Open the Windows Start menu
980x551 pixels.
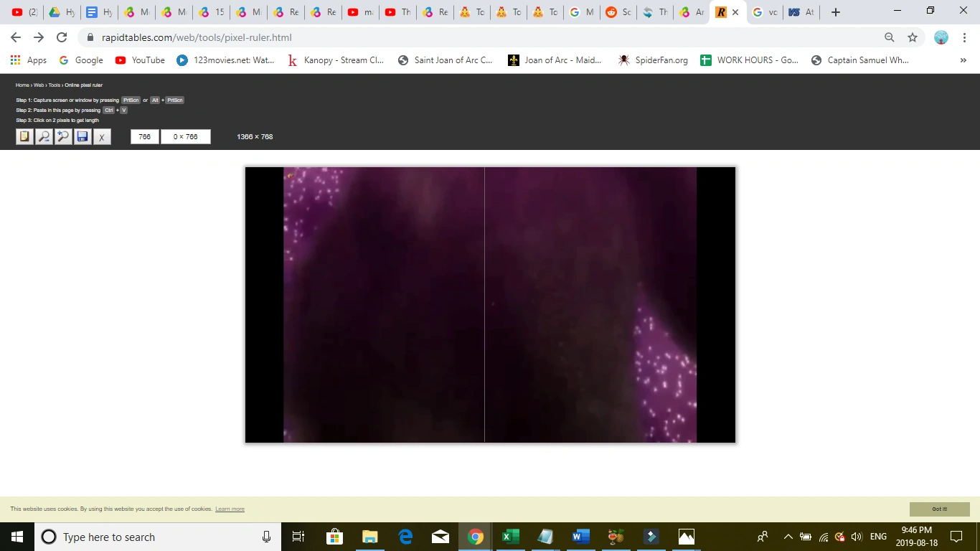[17, 537]
